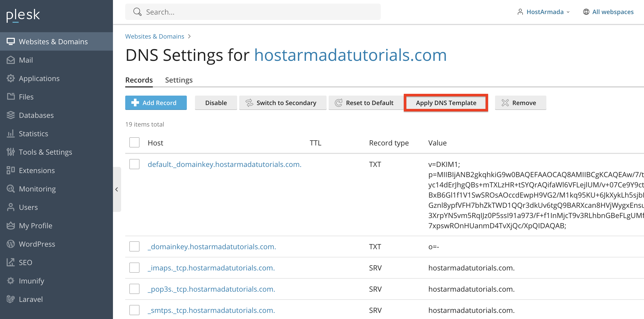Open the Records tab
Viewport: 644px width, 319px height.
[139, 80]
